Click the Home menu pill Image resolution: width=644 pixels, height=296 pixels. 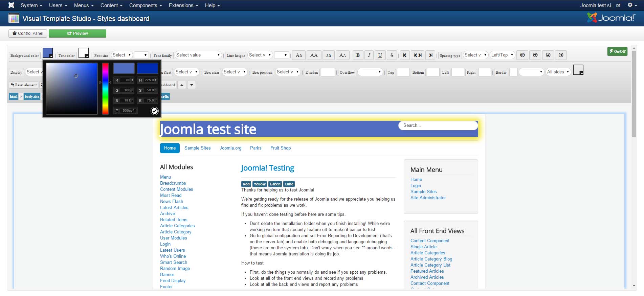coord(170,148)
